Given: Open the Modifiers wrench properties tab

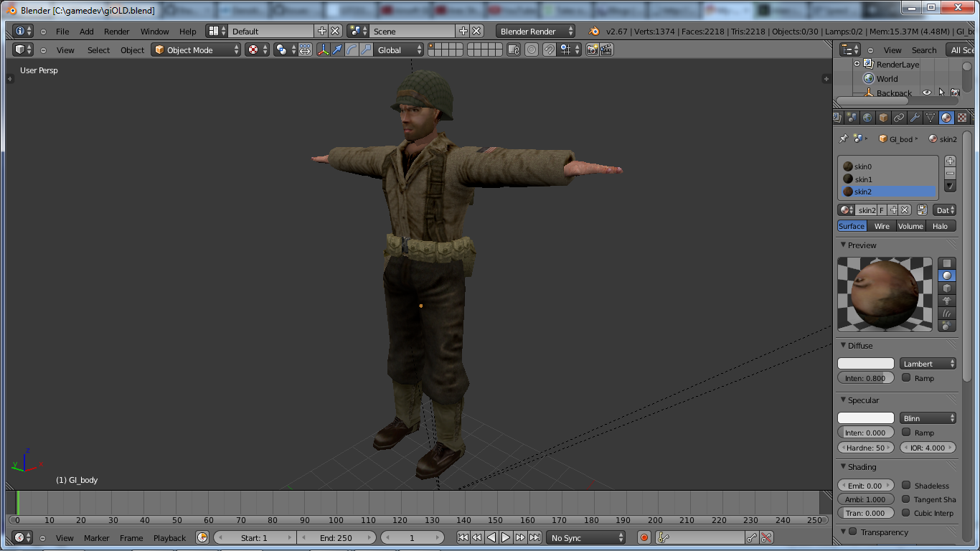Looking at the screenshot, I should point(915,118).
